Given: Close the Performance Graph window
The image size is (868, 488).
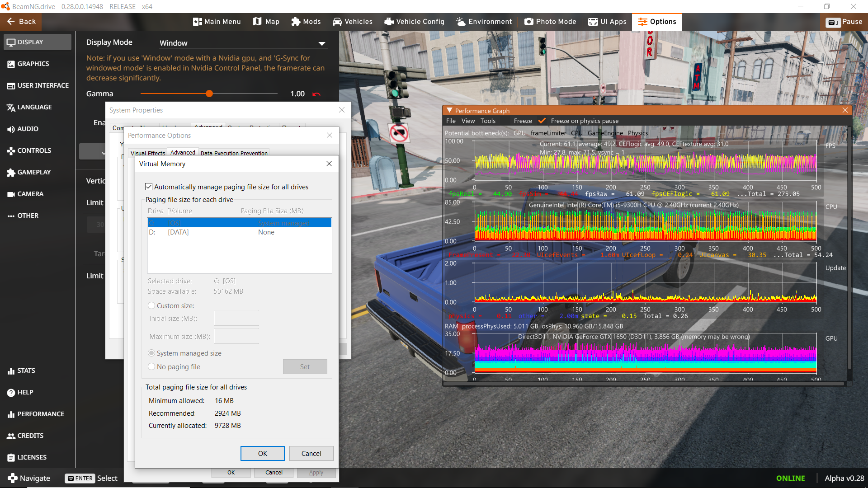Looking at the screenshot, I should [845, 110].
